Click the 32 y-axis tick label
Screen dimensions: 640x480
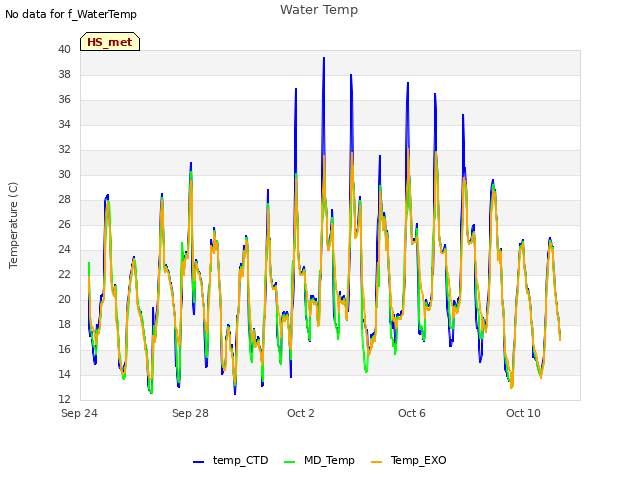tap(64, 149)
